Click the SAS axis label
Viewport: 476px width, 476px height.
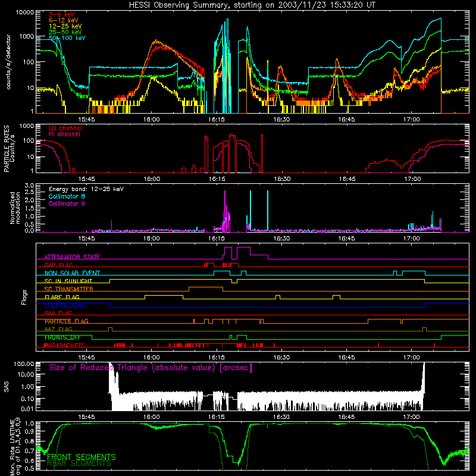[7, 387]
